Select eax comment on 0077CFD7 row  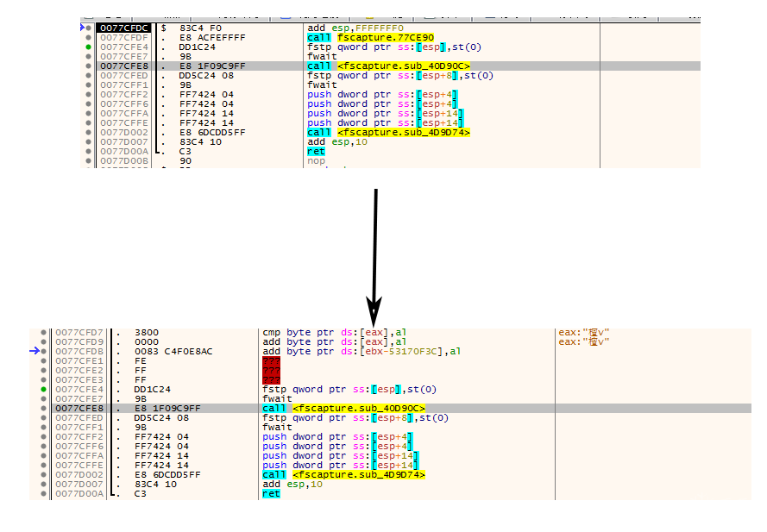(x=584, y=333)
